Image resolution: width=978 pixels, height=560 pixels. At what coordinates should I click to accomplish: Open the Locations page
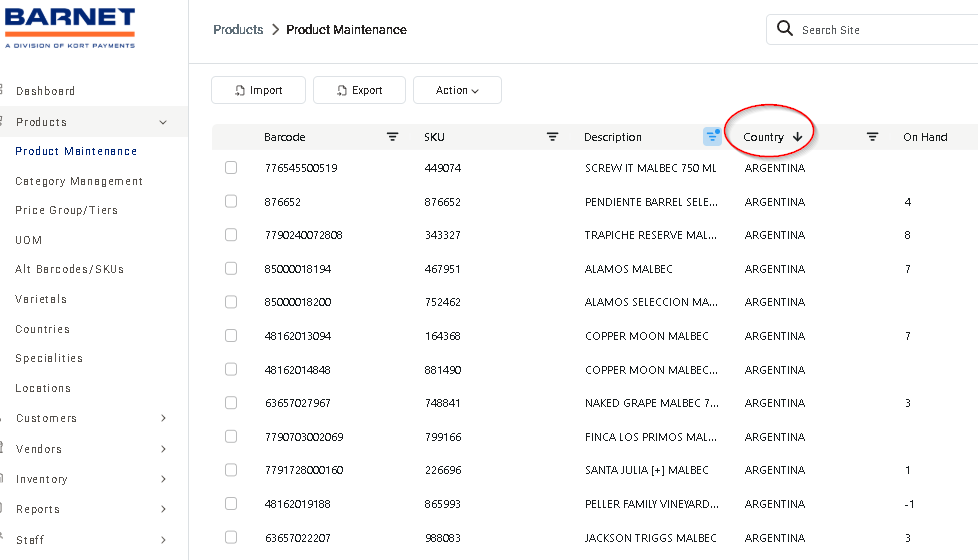43,388
